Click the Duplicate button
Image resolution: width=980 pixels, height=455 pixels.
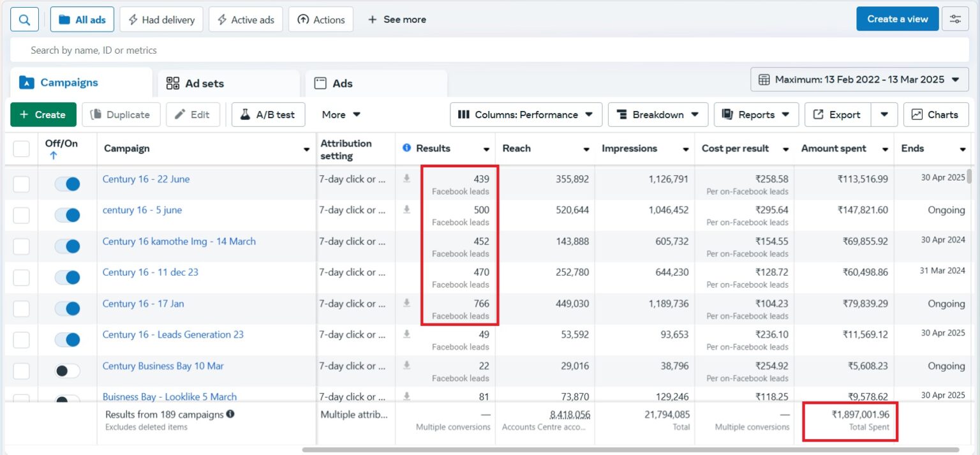click(x=121, y=115)
